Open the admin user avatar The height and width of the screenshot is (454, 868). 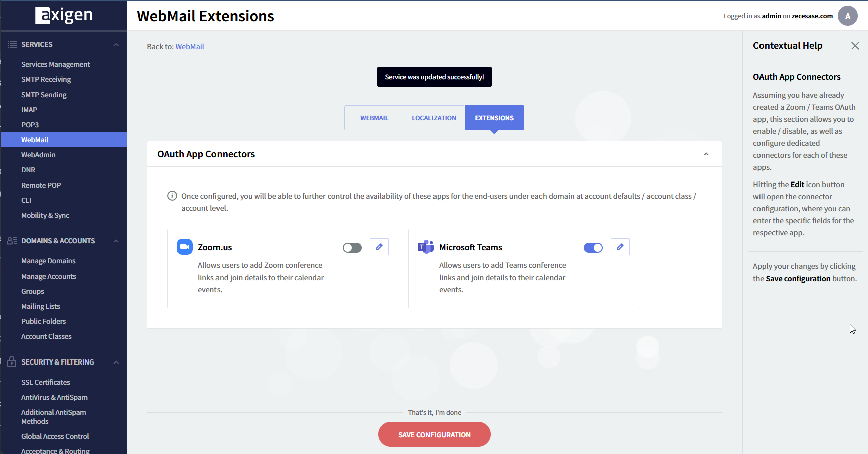point(848,16)
